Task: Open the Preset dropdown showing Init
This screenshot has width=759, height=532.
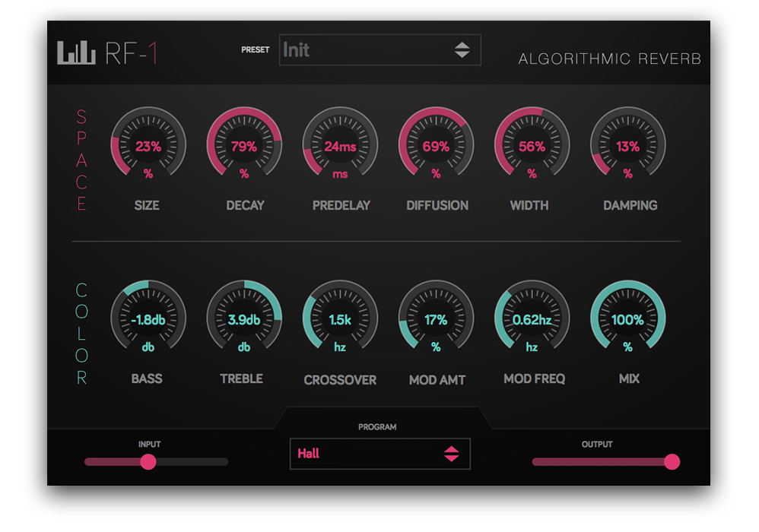Action: pyautogui.click(x=380, y=50)
